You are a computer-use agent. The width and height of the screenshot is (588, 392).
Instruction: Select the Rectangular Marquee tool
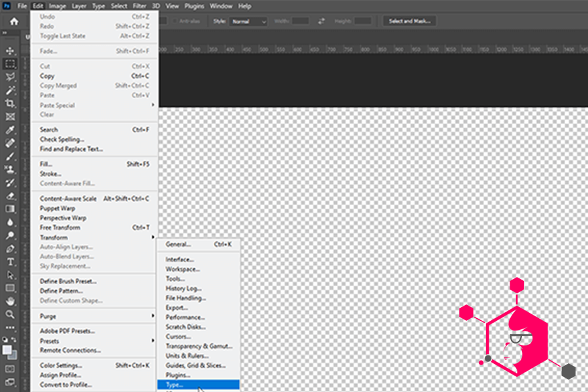point(10,64)
